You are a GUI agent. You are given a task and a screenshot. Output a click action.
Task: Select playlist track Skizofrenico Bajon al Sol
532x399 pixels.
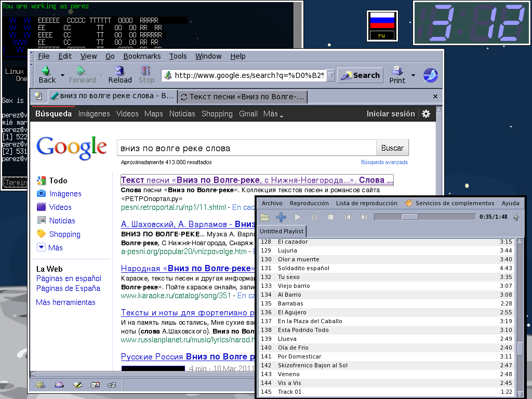(386, 365)
